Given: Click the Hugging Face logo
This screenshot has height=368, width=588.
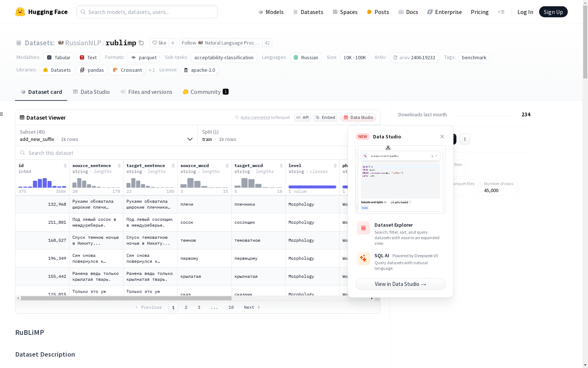Looking at the screenshot, I should point(42,12).
